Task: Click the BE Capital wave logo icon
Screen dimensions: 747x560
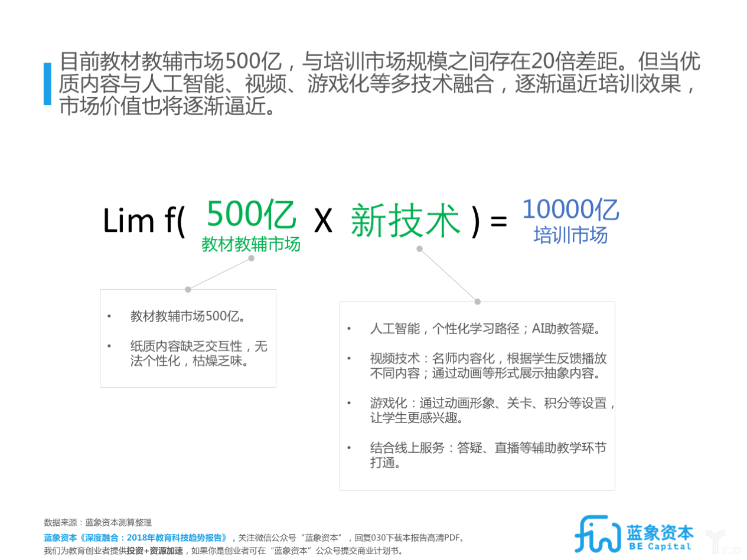Action: tap(598, 534)
